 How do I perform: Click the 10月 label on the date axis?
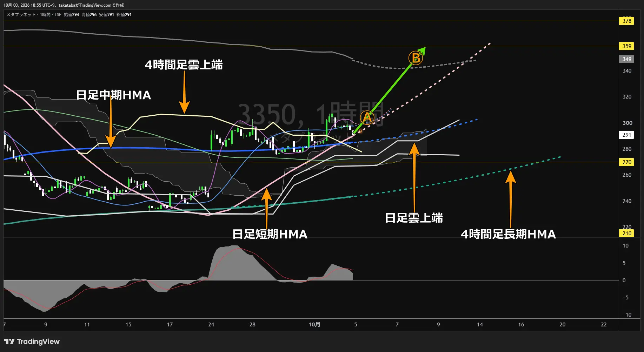point(314,325)
